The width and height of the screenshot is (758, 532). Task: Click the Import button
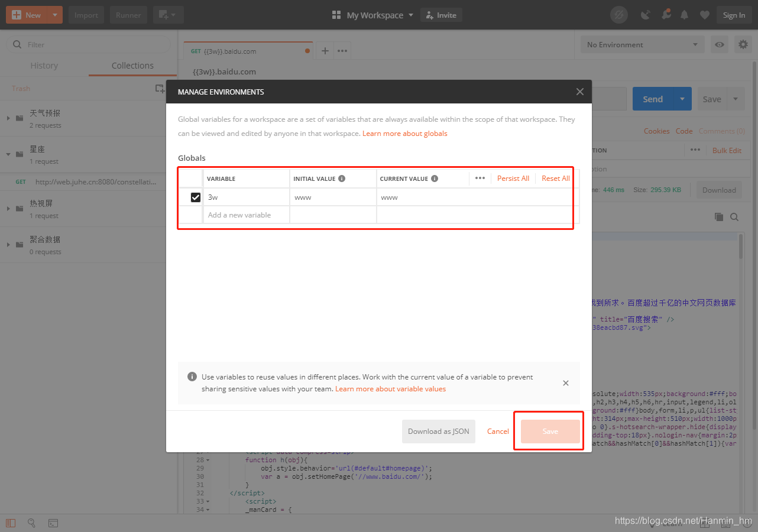click(86, 15)
